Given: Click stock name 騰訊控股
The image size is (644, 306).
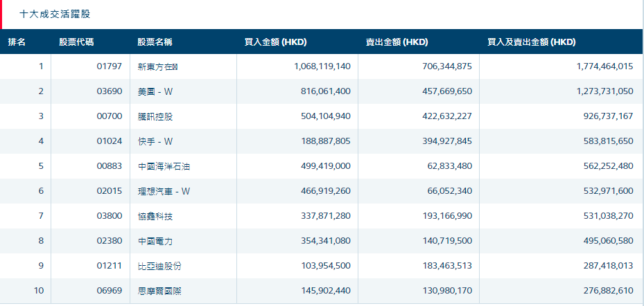Looking at the screenshot, I should (x=155, y=117).
